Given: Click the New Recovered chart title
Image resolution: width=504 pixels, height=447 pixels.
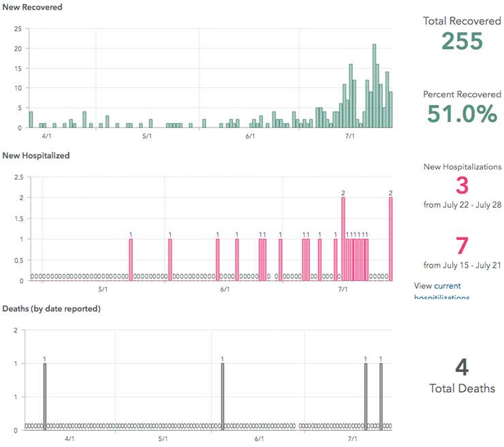Looking at the screenshot, I should pyautogui.click(x=32, y=7).
